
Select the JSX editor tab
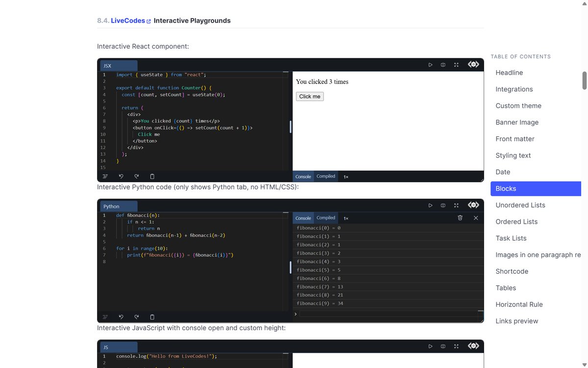coord(119,66)
